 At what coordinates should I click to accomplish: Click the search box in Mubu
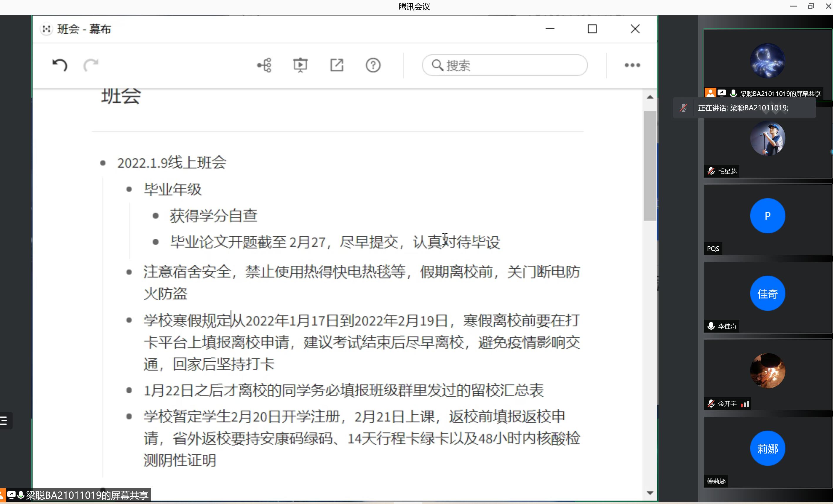coord(505,65)
